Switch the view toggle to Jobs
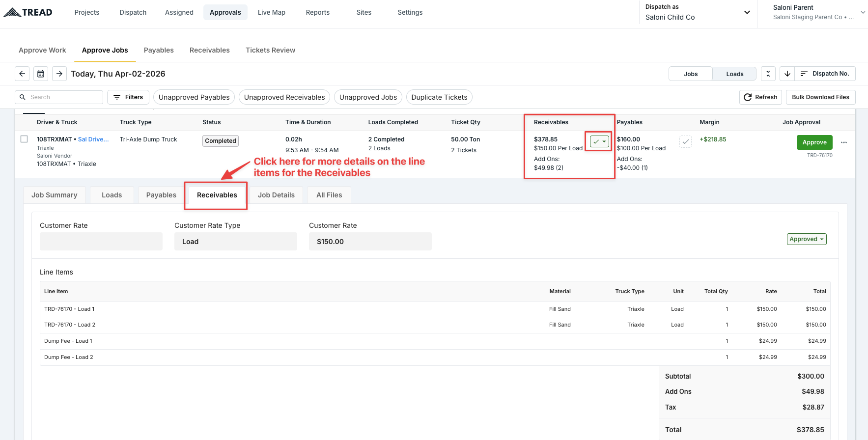 (691, 74)
